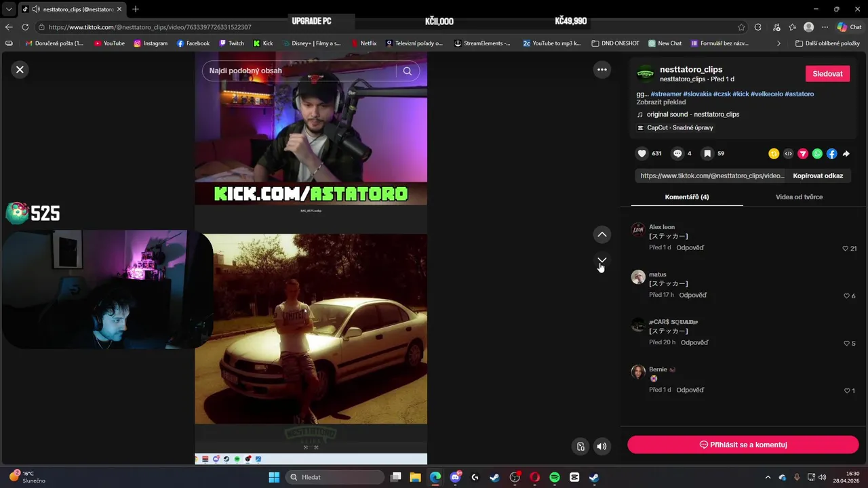
Task: Go back in the browser
Action: pyautogui.click(x=9, y=27)
